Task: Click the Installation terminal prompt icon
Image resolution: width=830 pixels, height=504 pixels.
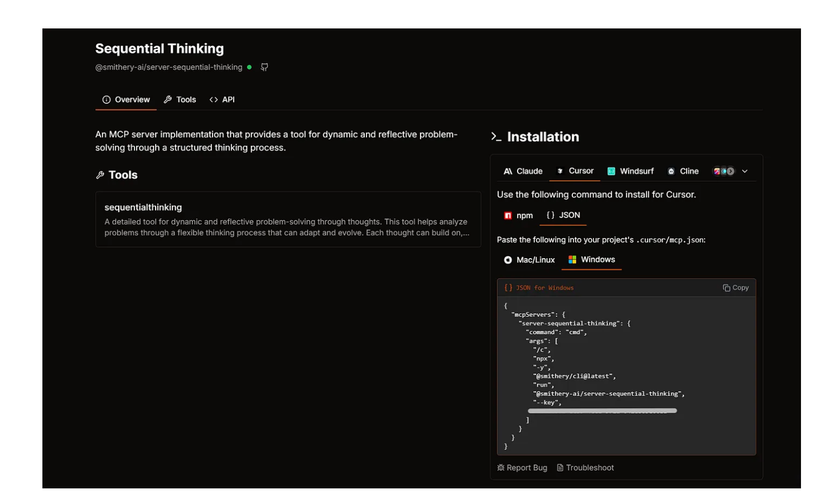Action: pyautogui.click(x=496, y=137)
